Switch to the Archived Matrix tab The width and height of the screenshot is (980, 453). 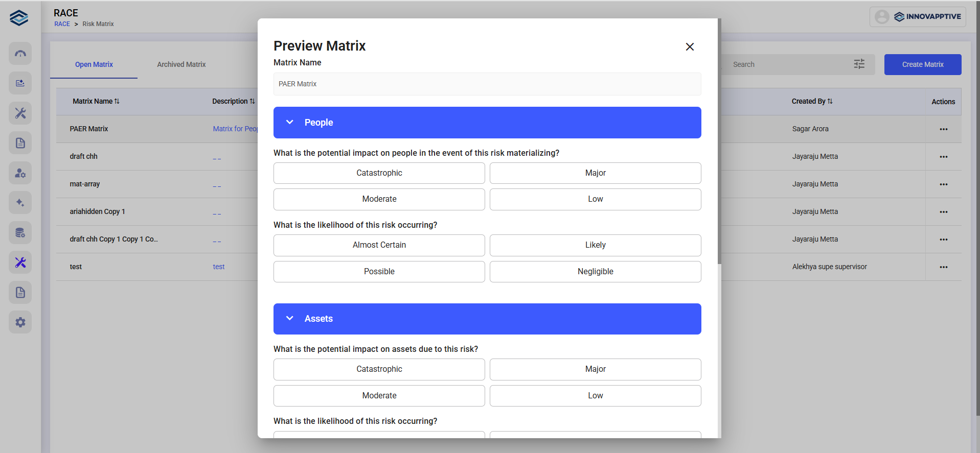click(181, 64)
